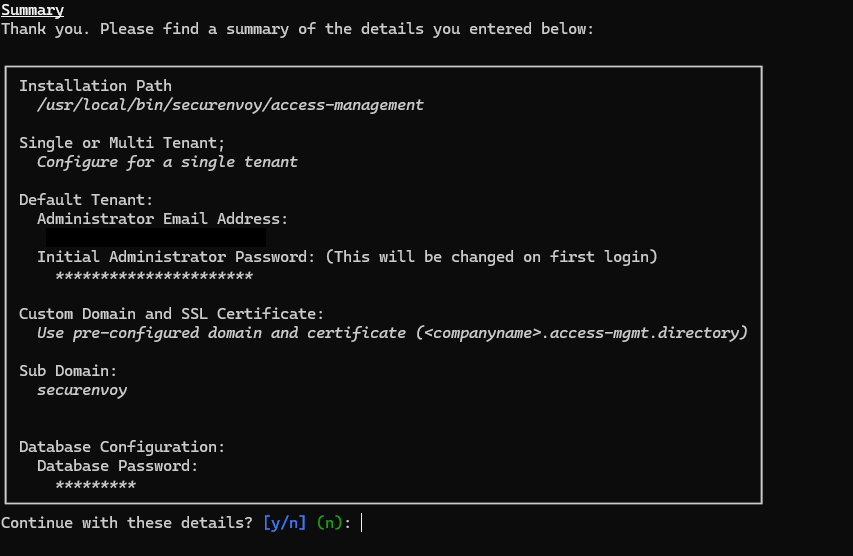Click the underlined Summary heading

click(x=32, y=10)
